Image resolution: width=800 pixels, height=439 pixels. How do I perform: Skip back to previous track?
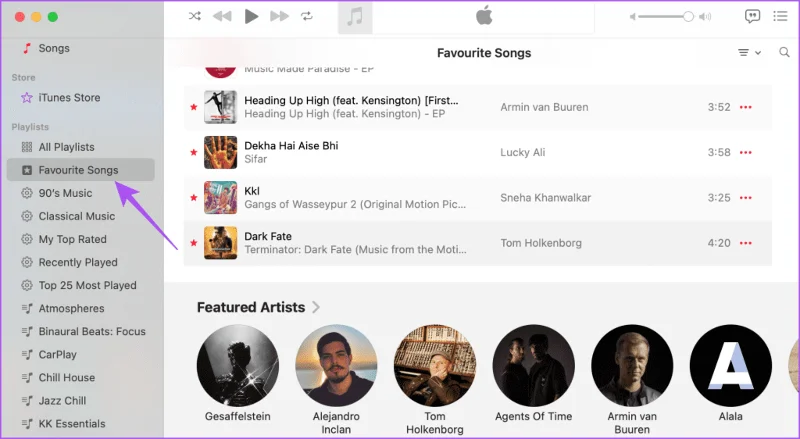click(x=222, y=16)
